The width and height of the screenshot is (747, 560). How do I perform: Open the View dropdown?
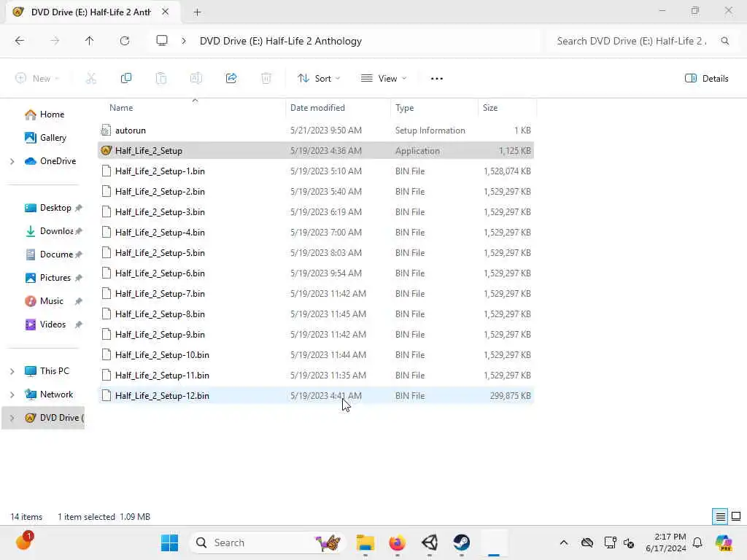click(384, 79)
